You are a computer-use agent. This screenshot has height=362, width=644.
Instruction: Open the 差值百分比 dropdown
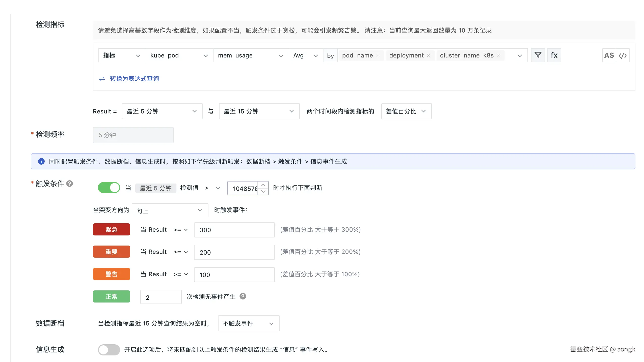coord(406,111)
